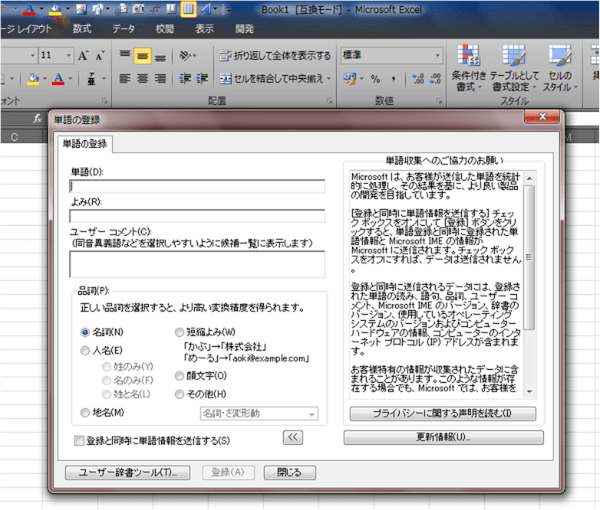This screenshot has width=600, height=510.
Task: Open the alignment group dialog launcher
Action: pos(329,101)
